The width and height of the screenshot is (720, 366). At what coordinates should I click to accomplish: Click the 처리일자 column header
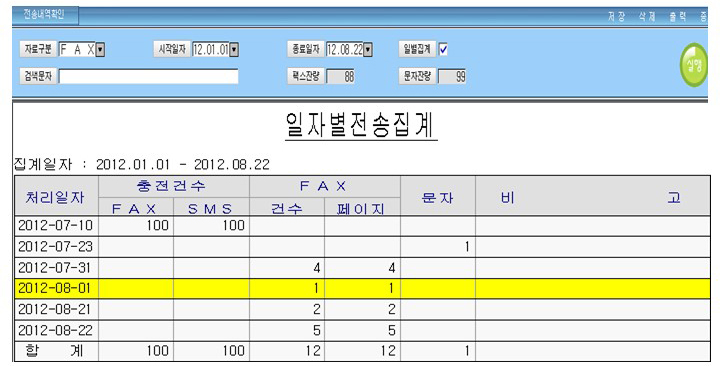click(x=56, y=197)
